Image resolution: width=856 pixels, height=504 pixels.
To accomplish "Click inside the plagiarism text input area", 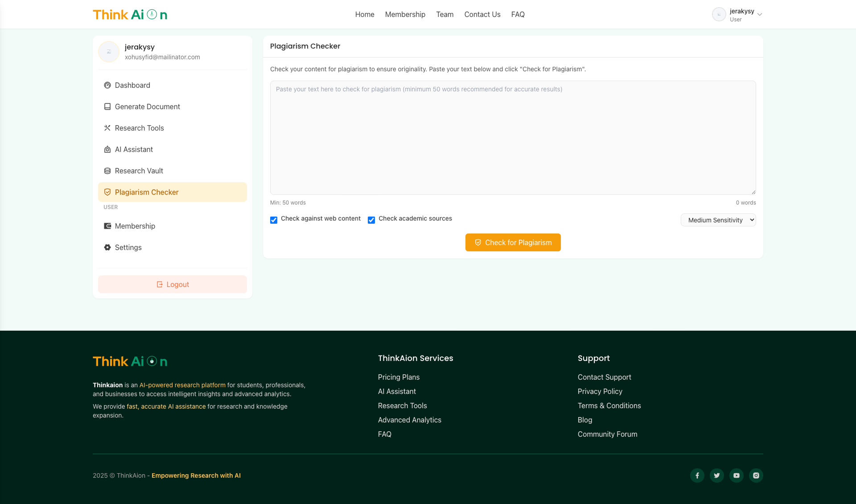I will [x=513, y=137].
